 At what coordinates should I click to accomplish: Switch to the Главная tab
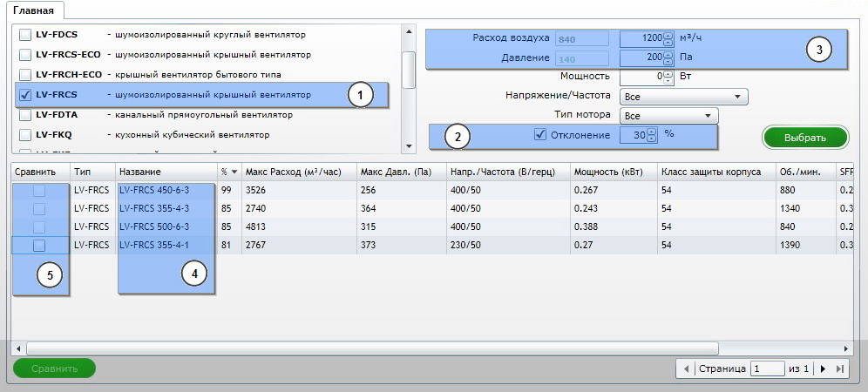pyautogui.click(x=33, y=10)
